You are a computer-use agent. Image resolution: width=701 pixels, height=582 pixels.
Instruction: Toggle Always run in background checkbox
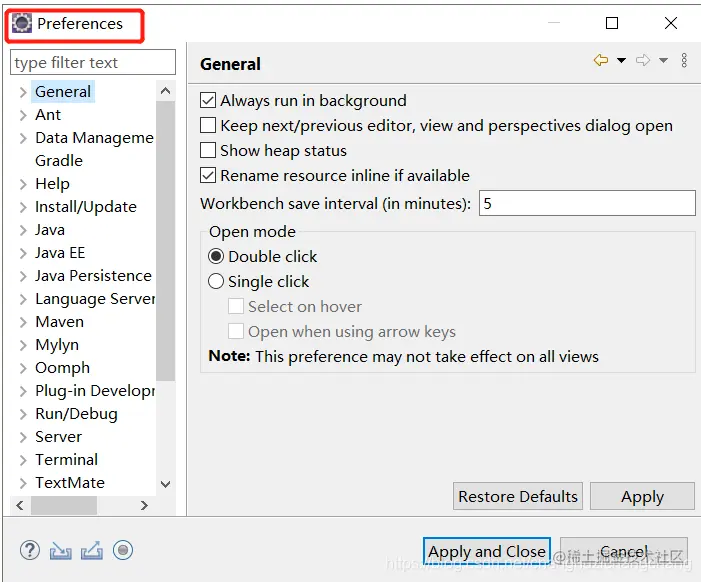(x=208, y=101)
